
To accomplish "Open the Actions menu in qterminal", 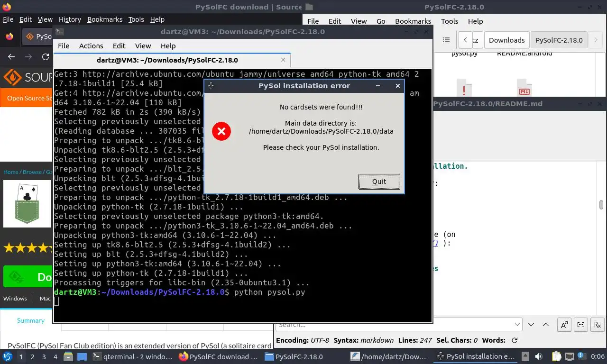I will click(x=91, y=46).
